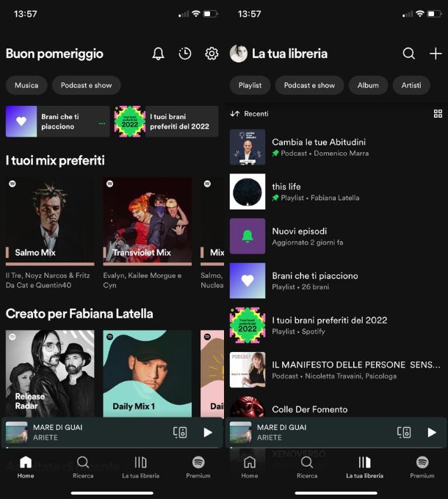This screenshot has width=448, height=499.
Task: Select the Musica filter chip
Action: (26, 85)
